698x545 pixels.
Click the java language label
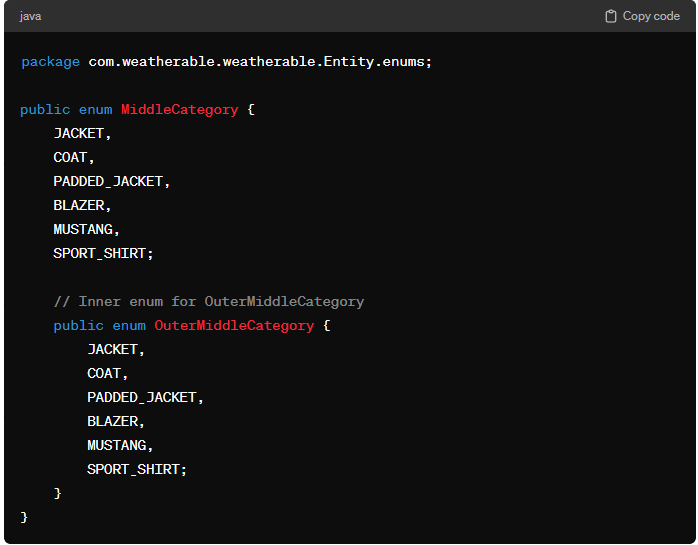pos(30,16)
